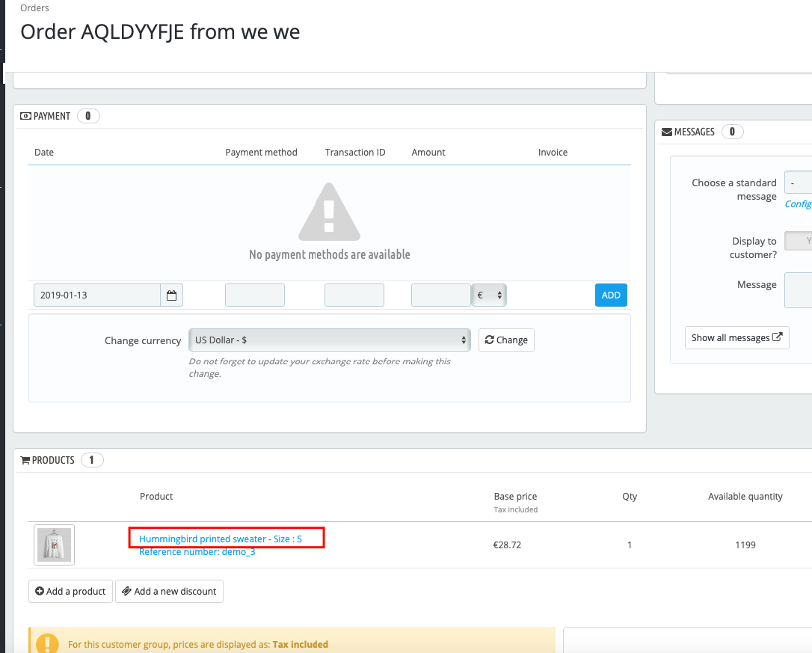The height and width of the screenshot is (653, 812).
Task: Click the Payment count badge 0
Action: [x=88, y=116]
